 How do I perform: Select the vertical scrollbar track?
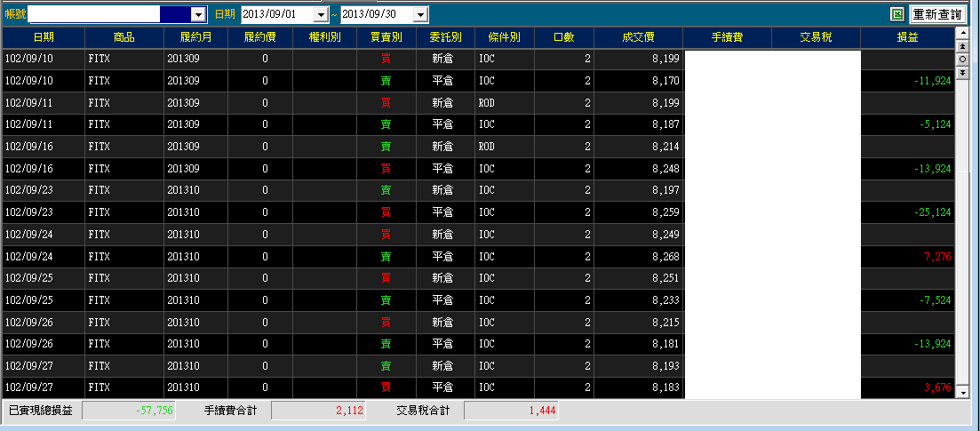click(x=962, y=231)
